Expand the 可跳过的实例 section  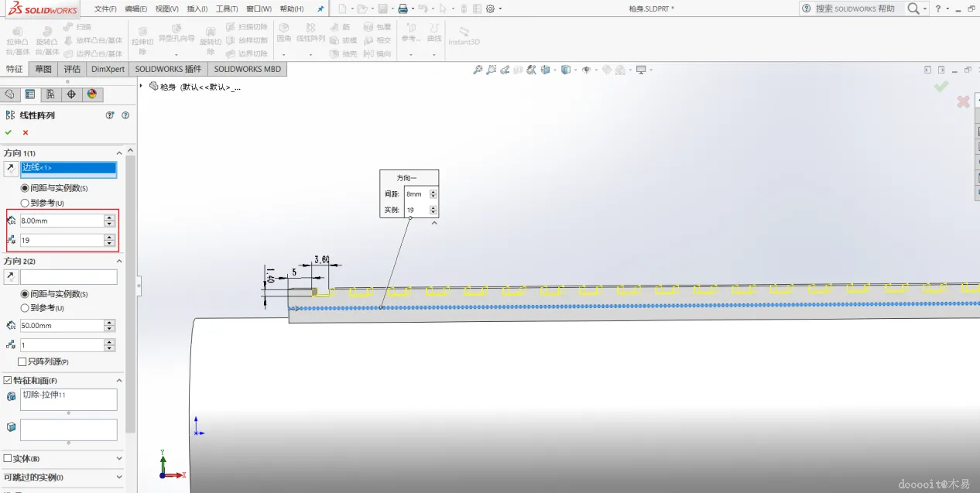click(x=119, y=477)
